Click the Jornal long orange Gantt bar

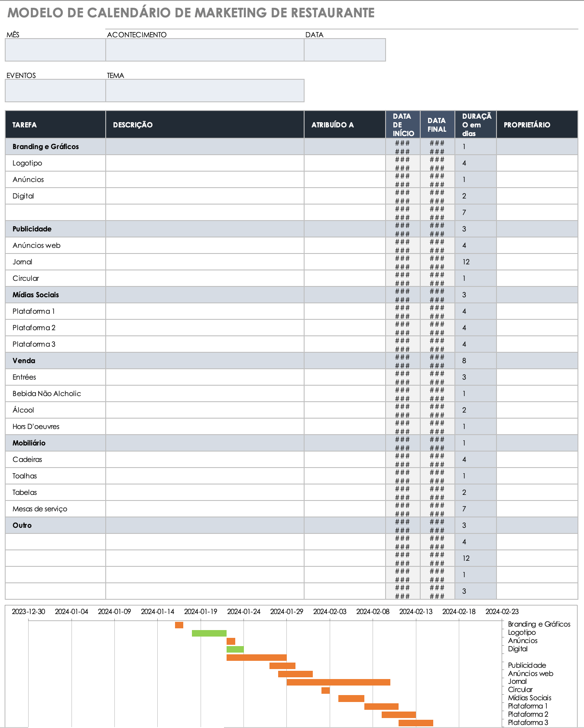[x=338, y=682]
